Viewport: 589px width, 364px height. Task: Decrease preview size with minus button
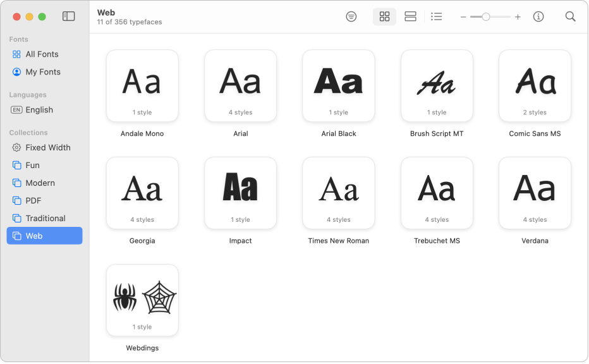[x=463, y=17]
